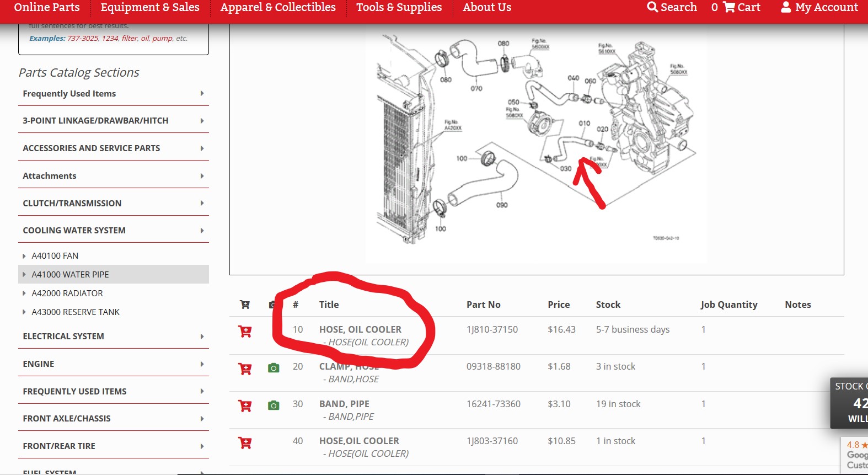Click part number 09318-88180

[493, 366]
